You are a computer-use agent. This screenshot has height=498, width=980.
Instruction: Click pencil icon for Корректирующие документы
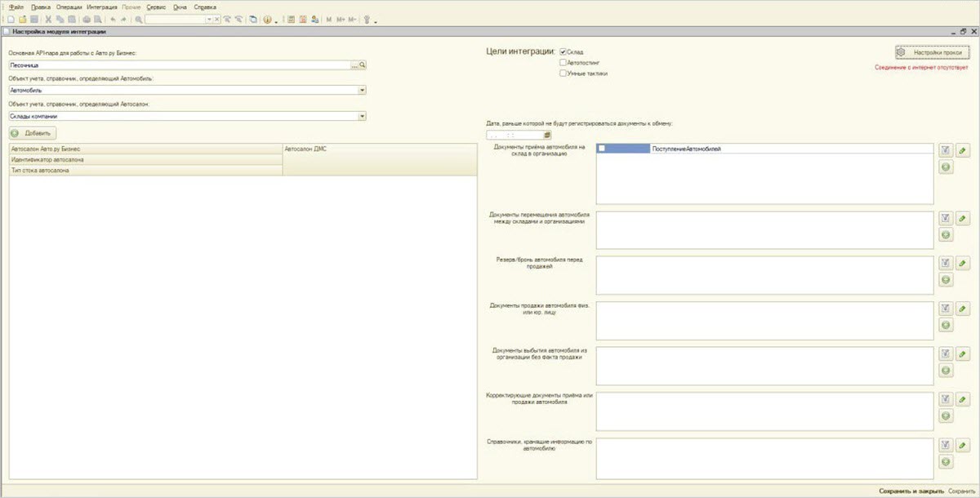click(x=962, y=398)
